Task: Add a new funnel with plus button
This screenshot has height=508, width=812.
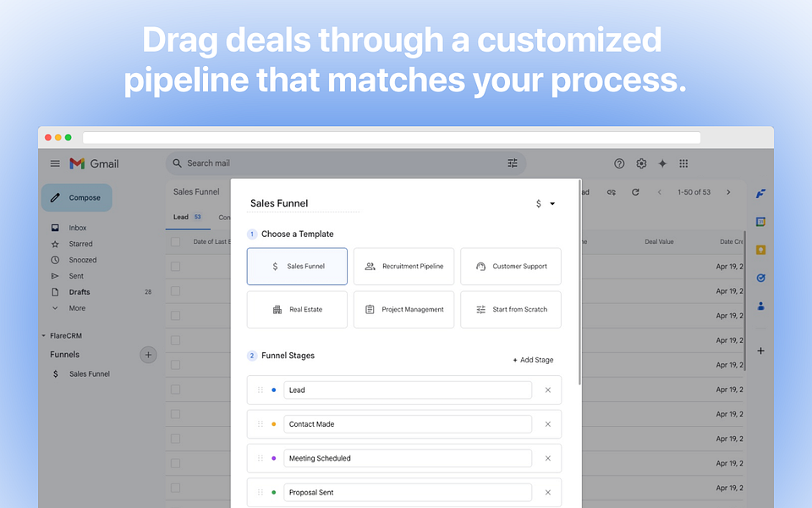Action: pyautogui.click(x=148, y=355)
